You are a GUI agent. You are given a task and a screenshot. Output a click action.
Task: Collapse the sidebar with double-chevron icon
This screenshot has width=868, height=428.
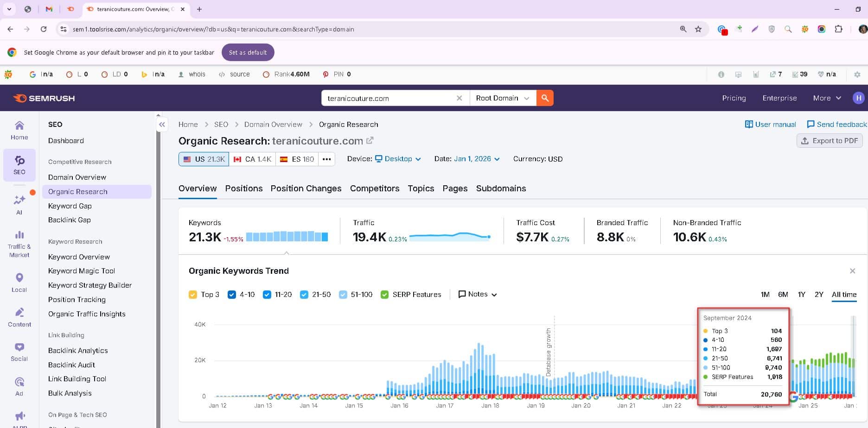pos(162,125)
